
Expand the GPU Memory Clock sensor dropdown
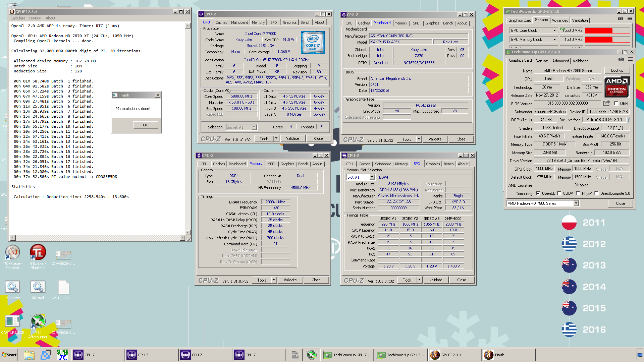(x=554, y=40)
